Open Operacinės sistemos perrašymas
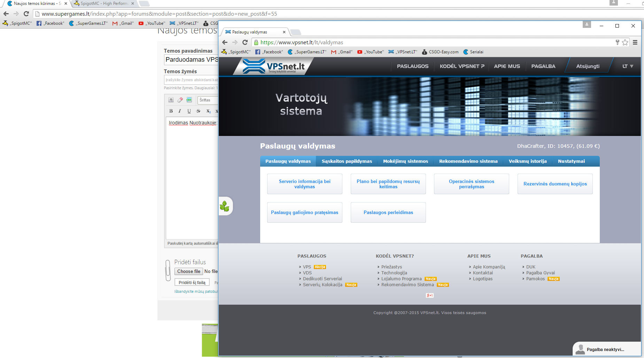 click(472, 184)
